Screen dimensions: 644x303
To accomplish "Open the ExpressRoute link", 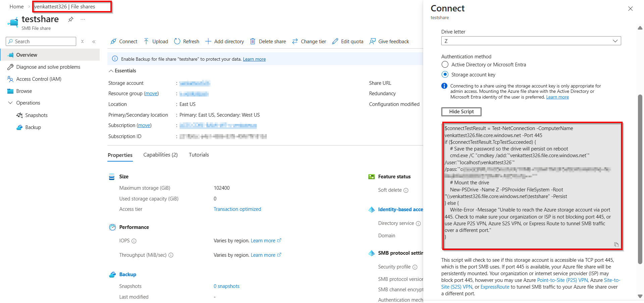I will (x=495, y=287).
